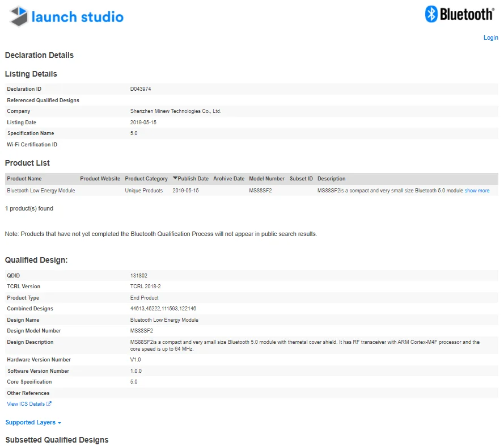The width and height of the screenshot is (504, 446).
Task: Select Software Version Number value 1.0.0
Action: (x=135, y=371)
